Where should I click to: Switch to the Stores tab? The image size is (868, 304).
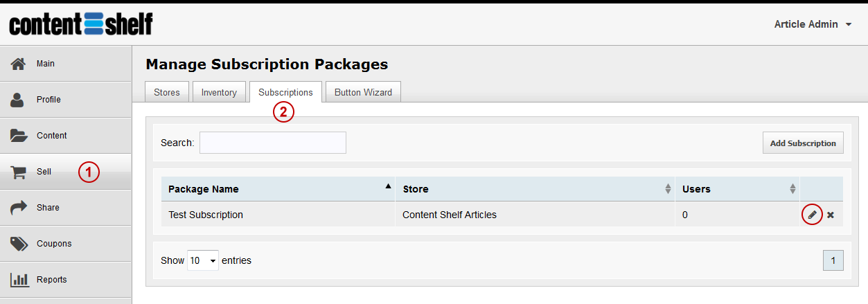(167, 92)
